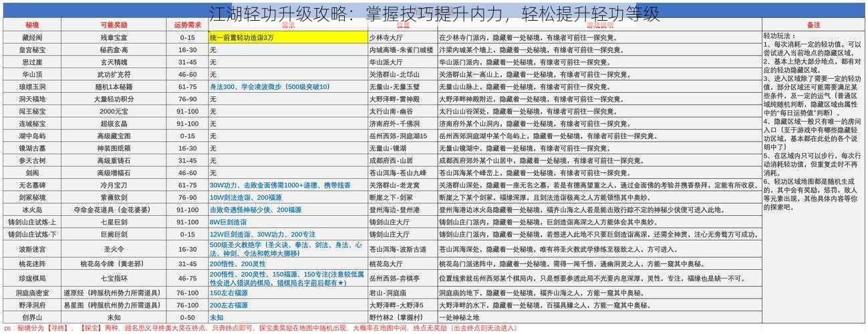Select the 创界山 cell
868x334 pixels.
coord(33,317)
